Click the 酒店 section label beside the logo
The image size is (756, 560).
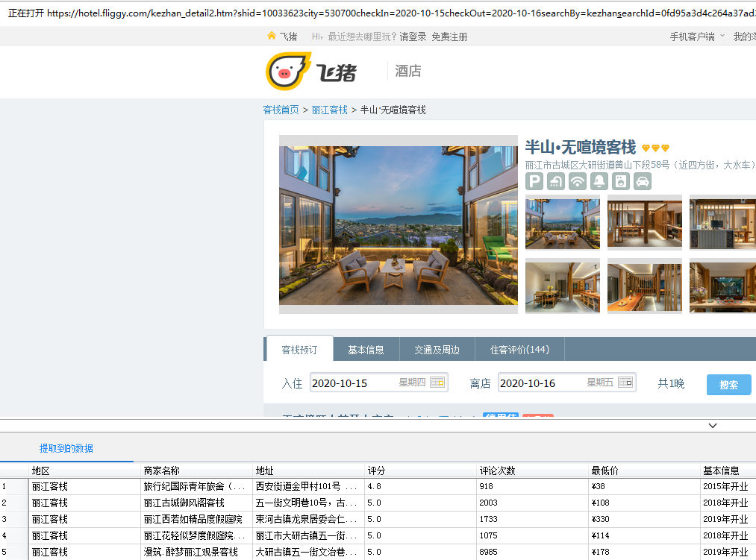pyautogui.click(x=408, y=72)
